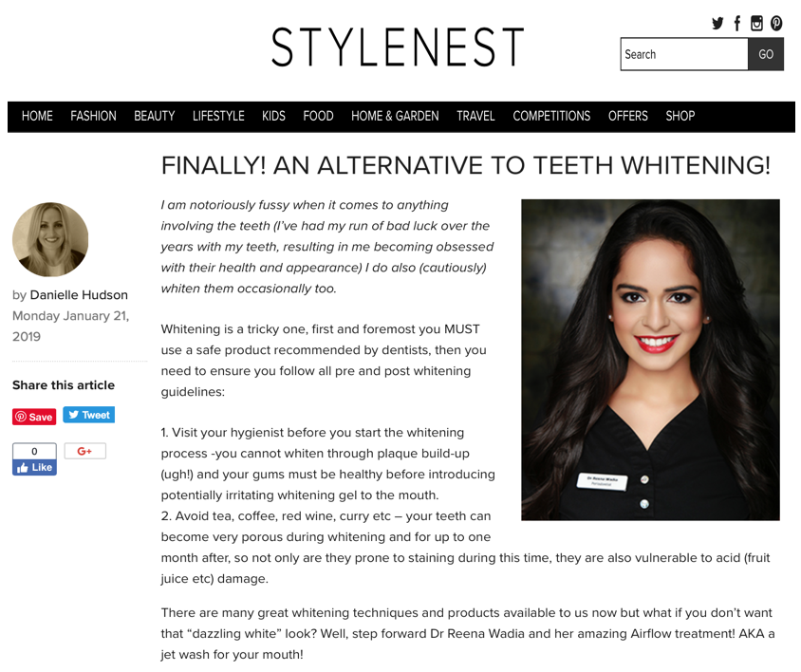Focus the Search input field
This screenshot has height=672, width=801.
684,54
